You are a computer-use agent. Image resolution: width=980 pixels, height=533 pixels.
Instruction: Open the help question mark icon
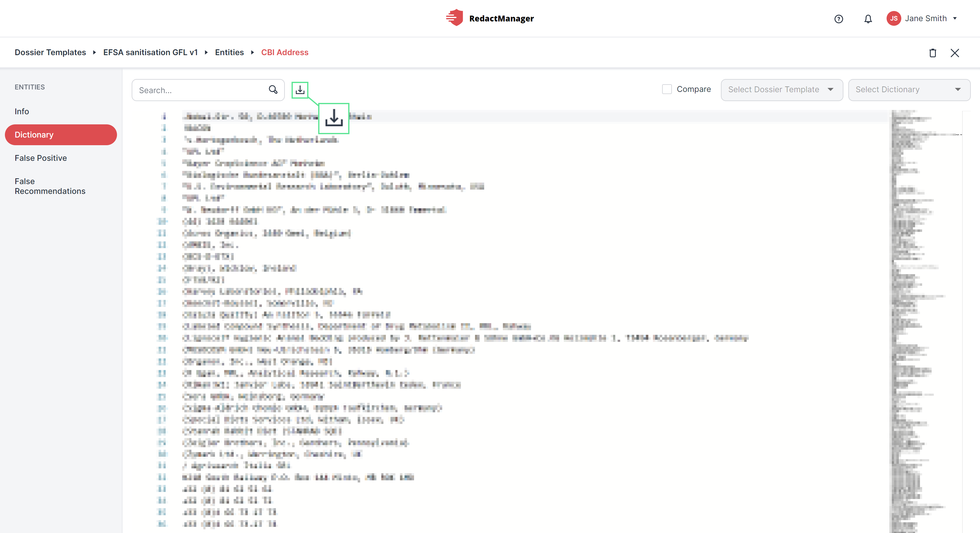839,19
